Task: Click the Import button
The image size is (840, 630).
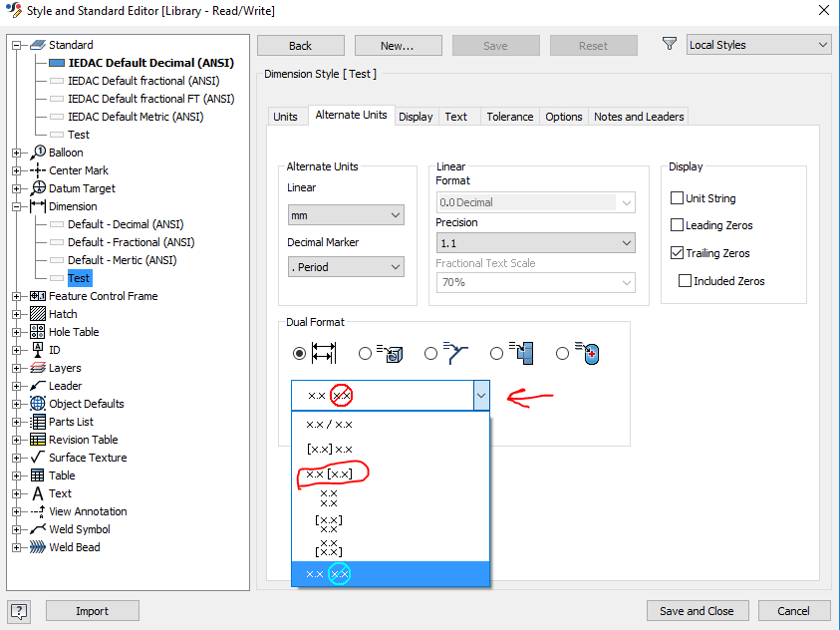Action: 92,611
